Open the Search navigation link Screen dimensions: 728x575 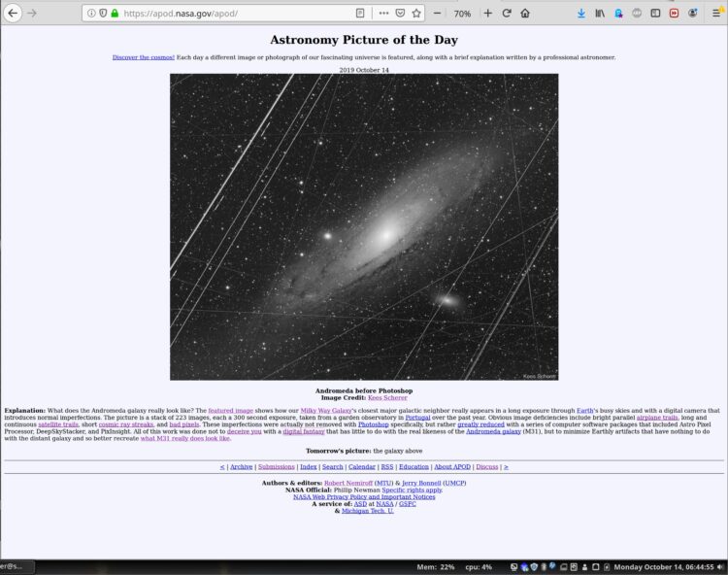[x=332, y=467]
